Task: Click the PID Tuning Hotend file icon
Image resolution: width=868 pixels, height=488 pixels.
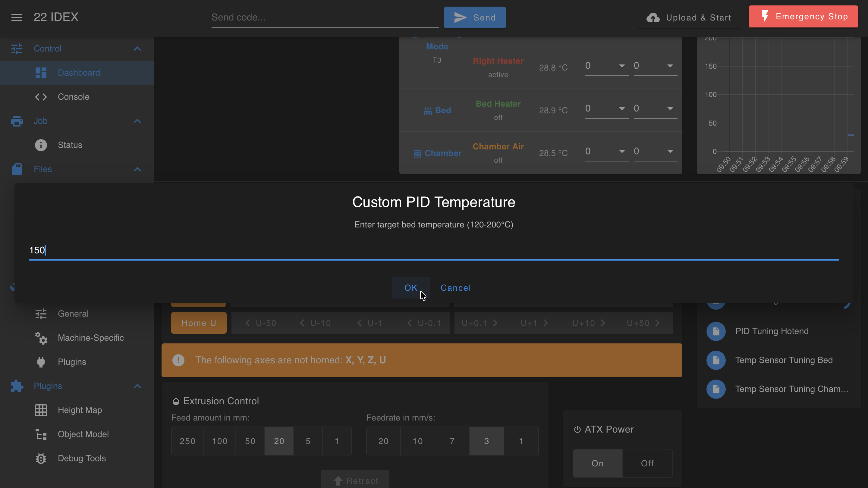Action: [716, 331]
